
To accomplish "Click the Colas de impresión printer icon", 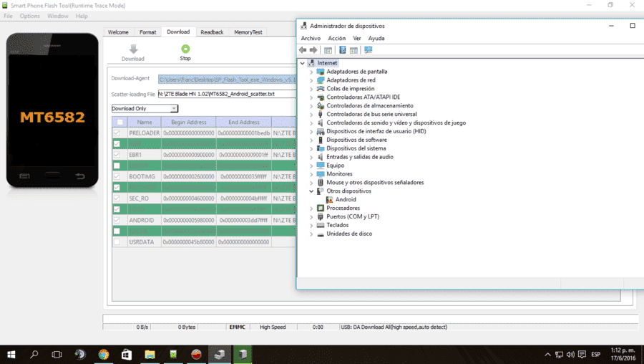I will point(321,88).
